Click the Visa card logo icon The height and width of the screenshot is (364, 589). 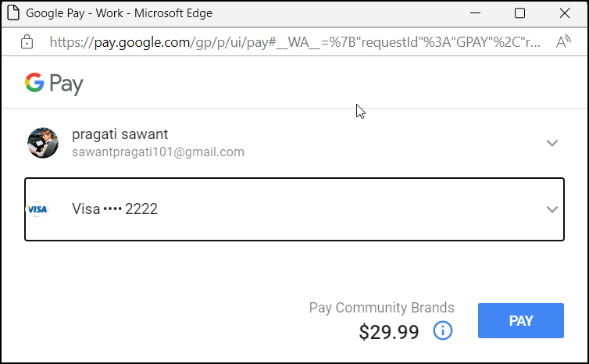coord(37,209)
